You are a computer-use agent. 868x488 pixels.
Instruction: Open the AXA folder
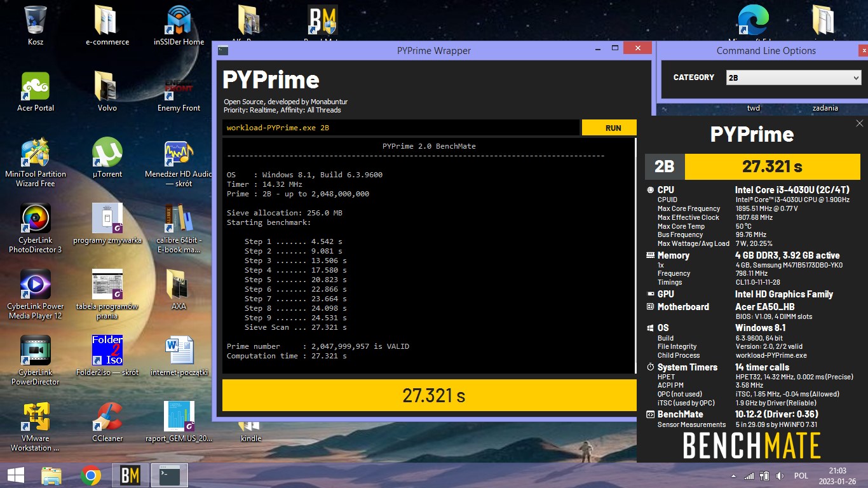coord(179,290)
